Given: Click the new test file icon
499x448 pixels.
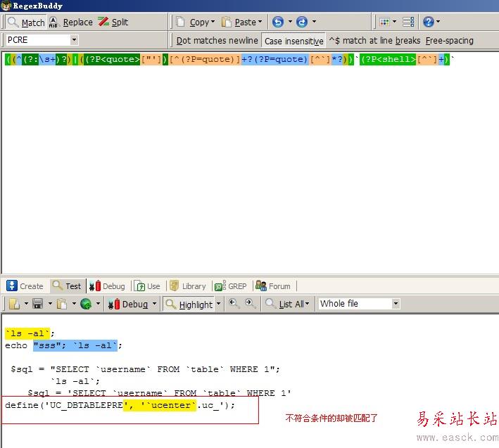Looking at the screenshot, I should pyautogui.click(x=15, y=304).
